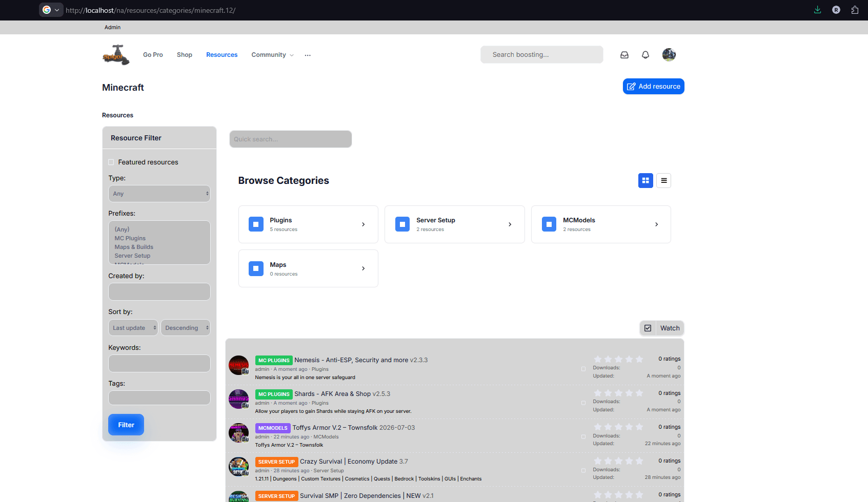Image resolution: width=868 pixels, height=502 pixels.
Task: Click the browser downloads icon
Action: pos(818,10)
